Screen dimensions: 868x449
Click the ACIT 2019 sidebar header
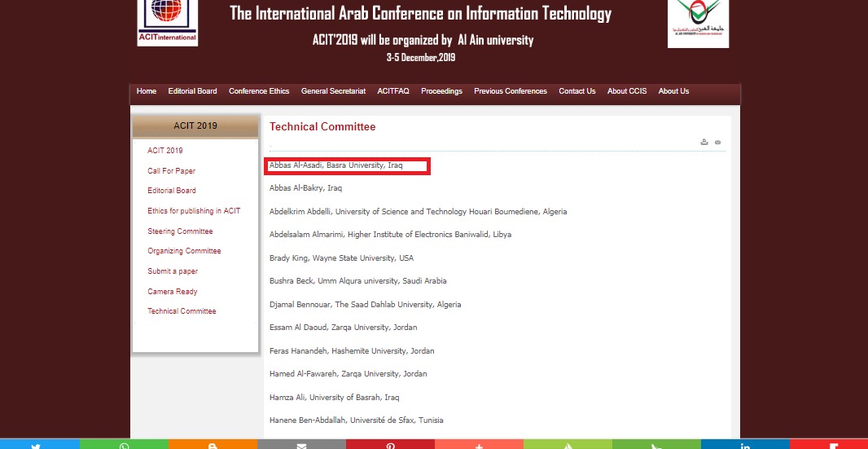(x=195, y=125)
